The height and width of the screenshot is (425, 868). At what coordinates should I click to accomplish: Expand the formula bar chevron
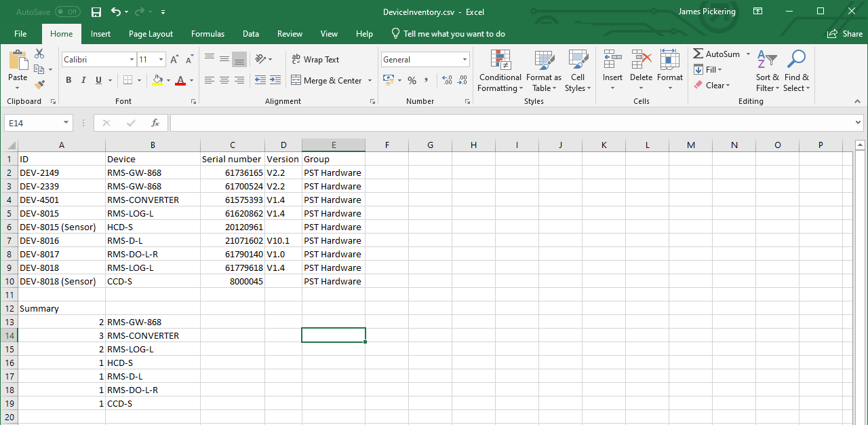point(859,123)
